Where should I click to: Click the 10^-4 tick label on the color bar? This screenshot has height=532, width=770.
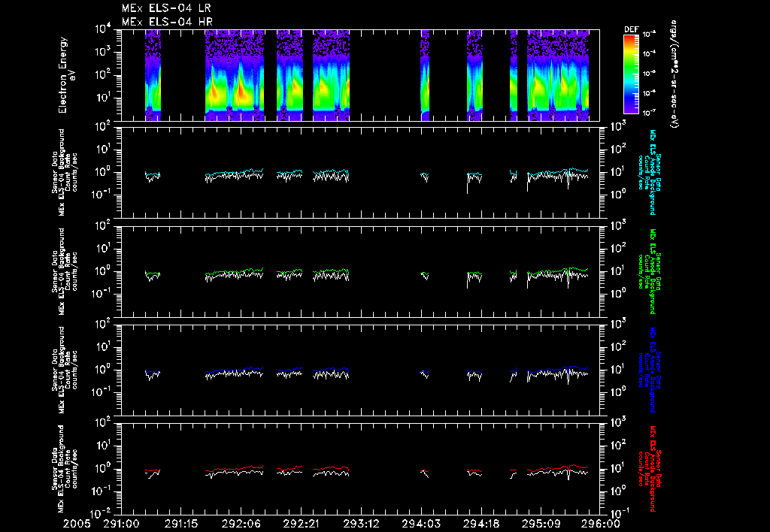[649, 53]
